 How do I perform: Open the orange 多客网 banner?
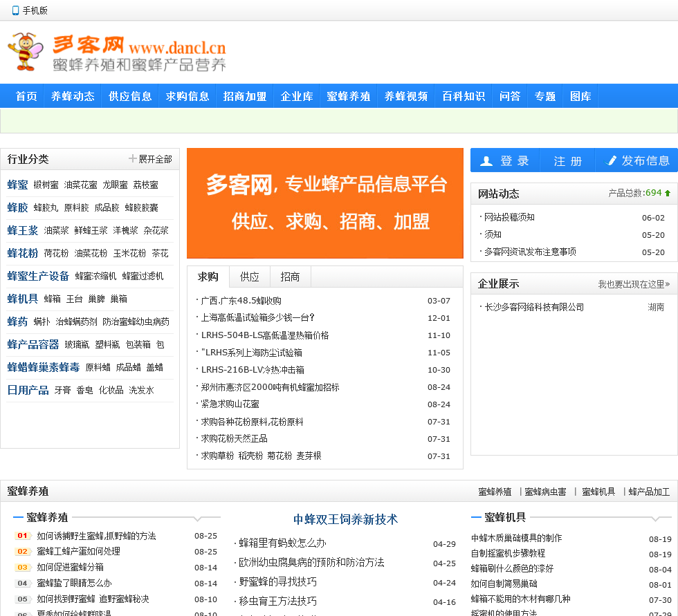[324, 203]
